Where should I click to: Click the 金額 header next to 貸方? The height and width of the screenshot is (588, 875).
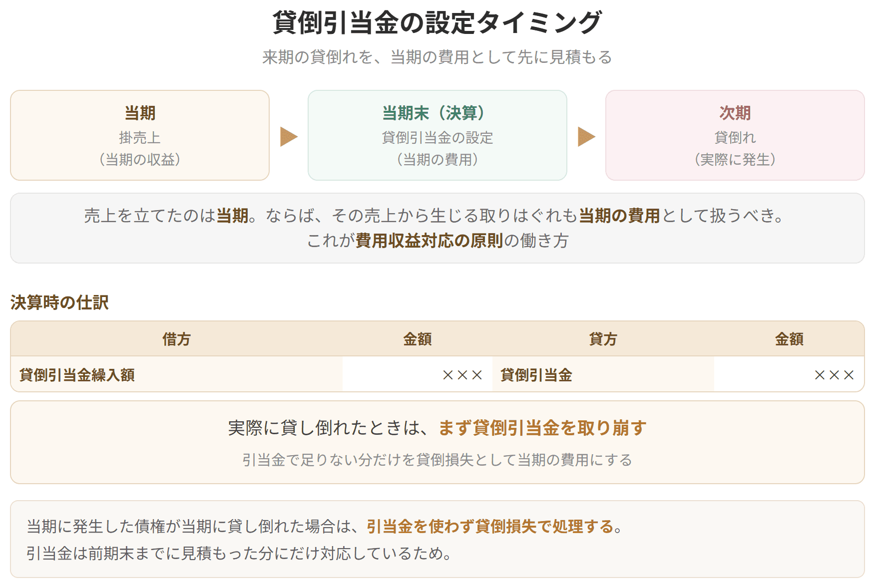coord(789,339)
